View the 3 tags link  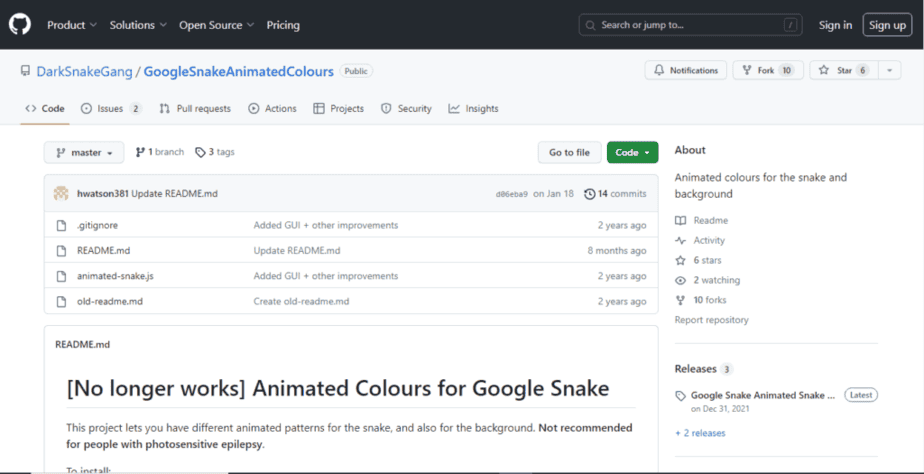click(x=215, y=152)
